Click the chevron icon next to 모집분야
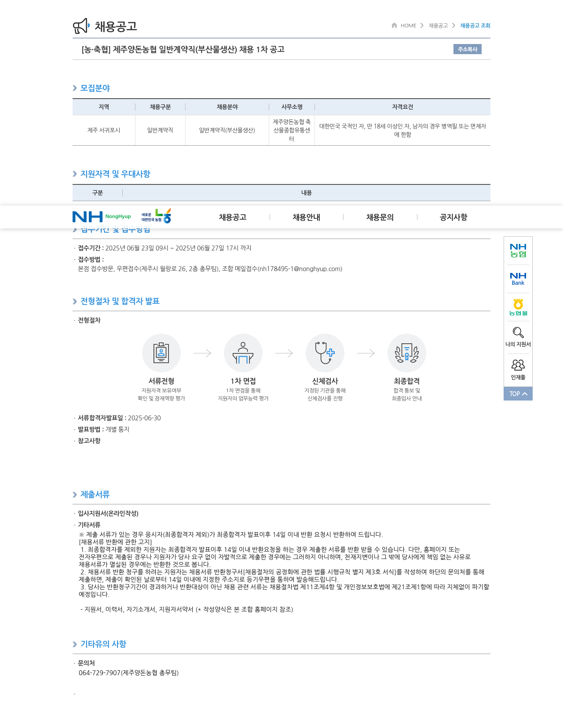The image size is (563, 728). pyautogui.click(x=75, y=88)
